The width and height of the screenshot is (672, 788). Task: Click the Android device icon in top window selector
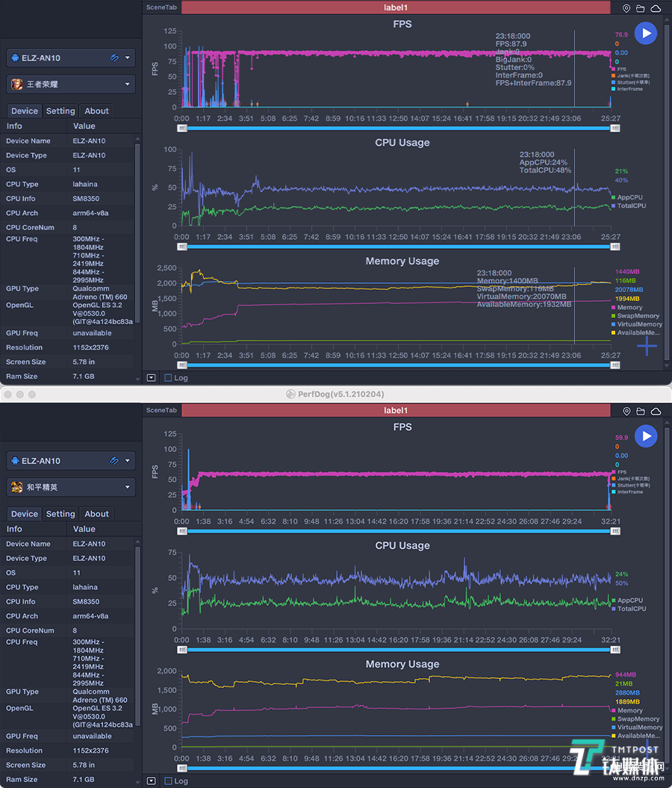tap(15, 58)
